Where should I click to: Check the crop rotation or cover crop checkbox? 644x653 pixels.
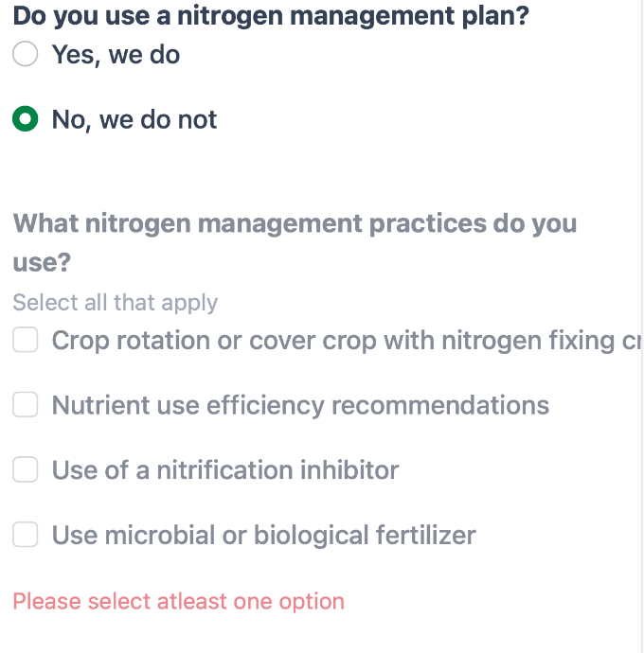point(26,341)
